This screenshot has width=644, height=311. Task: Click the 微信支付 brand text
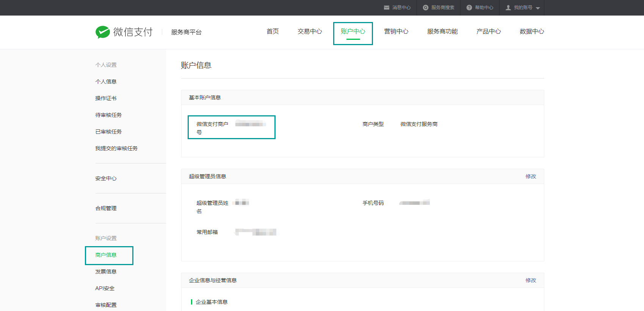(x=133, y=32)
